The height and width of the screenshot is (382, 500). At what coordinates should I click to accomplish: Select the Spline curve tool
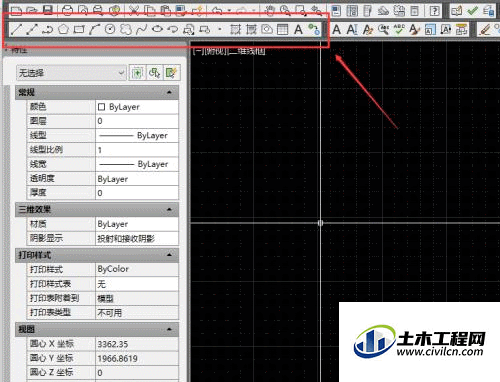(141, 29)
